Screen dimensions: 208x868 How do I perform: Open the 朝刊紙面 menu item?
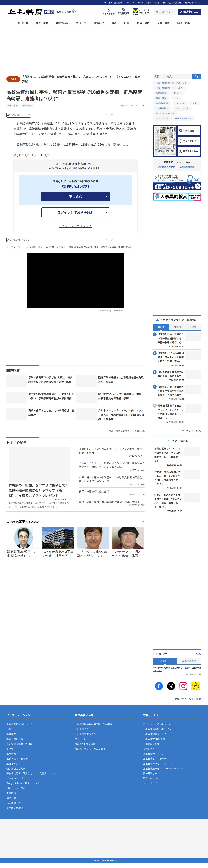(x=23, y=23)
